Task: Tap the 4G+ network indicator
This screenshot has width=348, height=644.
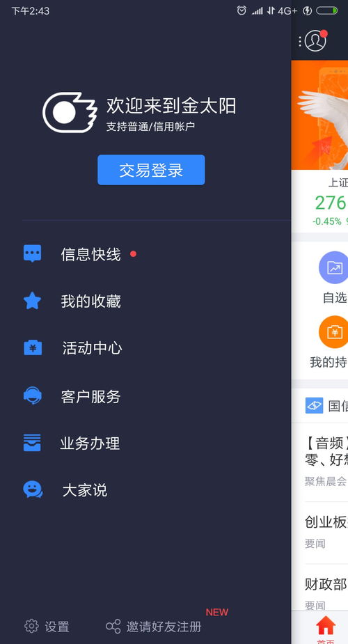Action: pyautogui.click(x=287, y=10)
